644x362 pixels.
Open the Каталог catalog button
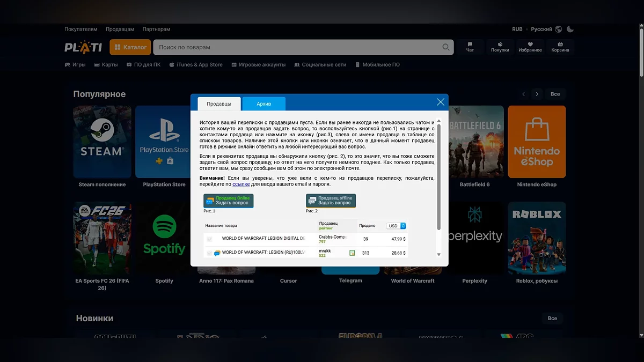(x=130, y=47)
